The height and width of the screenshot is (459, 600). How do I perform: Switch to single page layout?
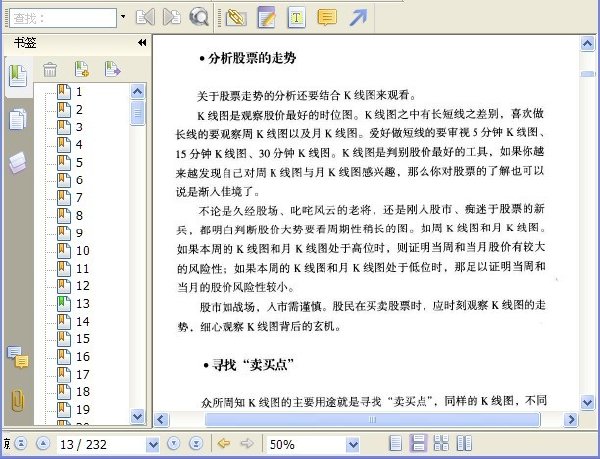[x=395, y=443]
